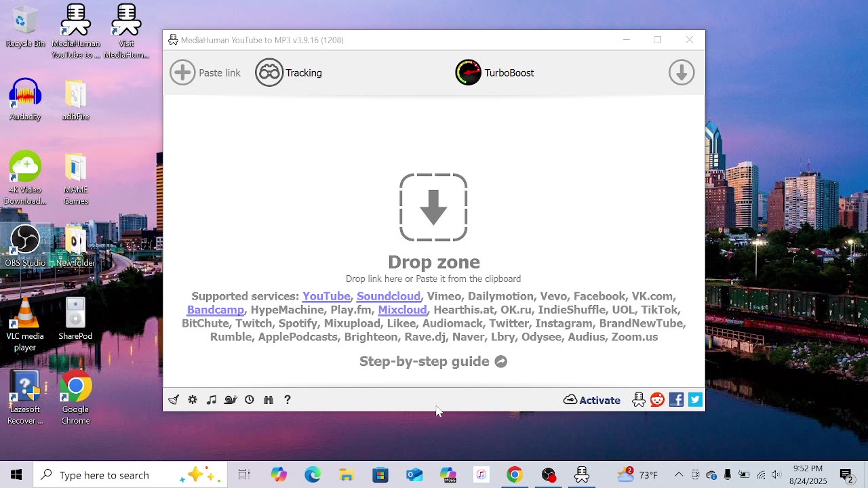Viewport: 868px width, 488px height.
Task: Select the Lazesoft Recover desktop icon
Action: coord(25,398)
